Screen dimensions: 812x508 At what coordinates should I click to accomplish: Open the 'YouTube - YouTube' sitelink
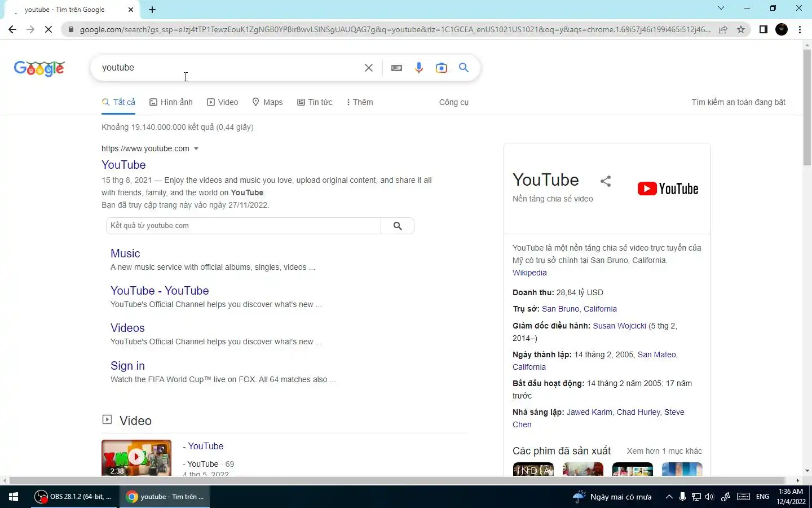click(160, 291)
